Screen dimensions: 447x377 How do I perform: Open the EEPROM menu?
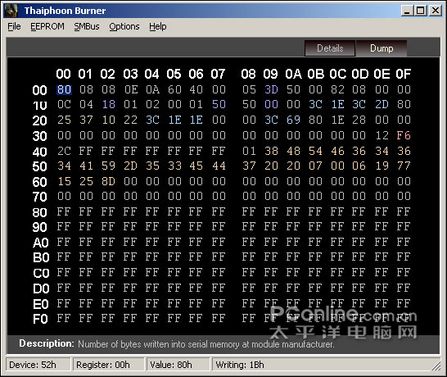point(47,27)
